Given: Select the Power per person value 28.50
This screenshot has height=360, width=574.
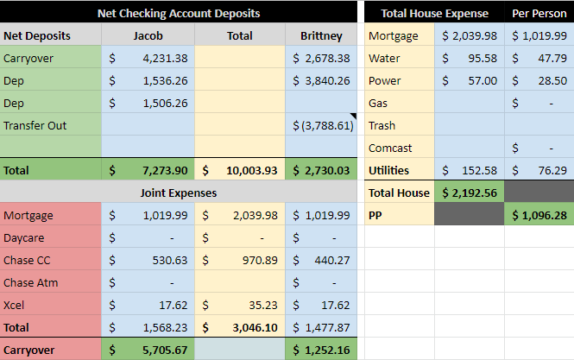Looking at the screenshot, I should click(x=539, y=79).
